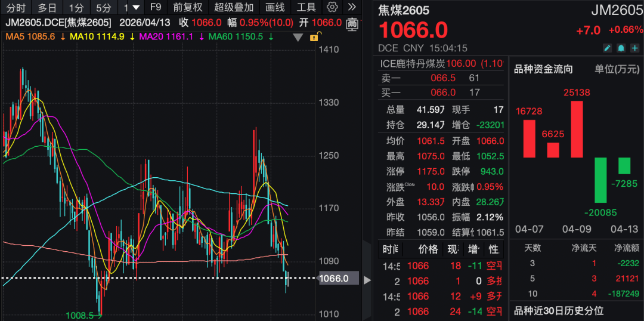The height and width of the screenshot is (321, 644).
Task: Switch to the 分时 chart tab
Action: pyautogui.click(x=16, y=7)
